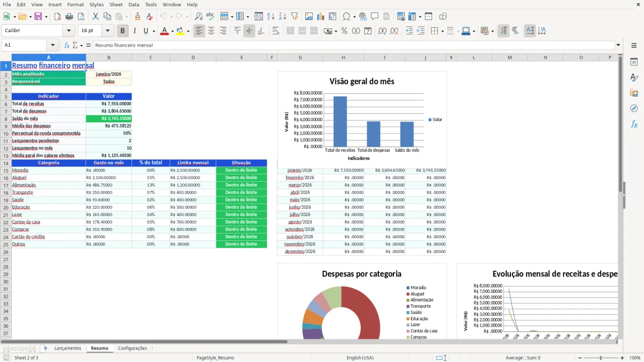Switch to the Configurações sheet tab
Viewport: 644px width, 362px height.
[133, 348]
